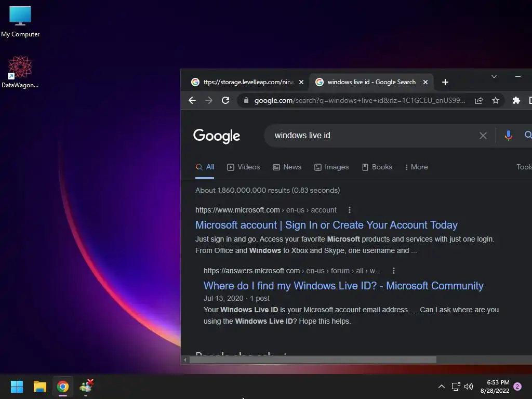Screen dimensions: 532x399
Task: Go forward in Chrome
Action: click(x=209, y=100)
